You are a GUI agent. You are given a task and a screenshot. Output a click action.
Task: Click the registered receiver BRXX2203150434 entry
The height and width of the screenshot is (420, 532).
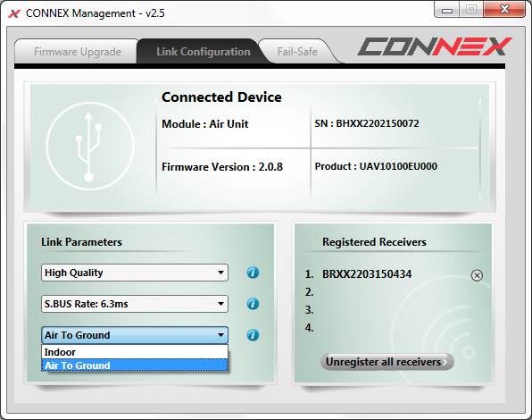(x=367, y=274)
